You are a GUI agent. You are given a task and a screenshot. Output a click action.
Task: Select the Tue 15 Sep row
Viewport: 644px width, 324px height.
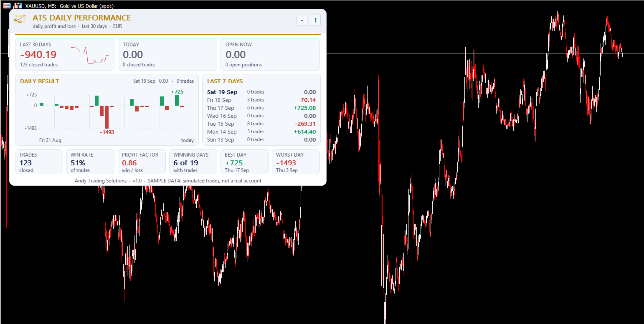pos(261,124)
